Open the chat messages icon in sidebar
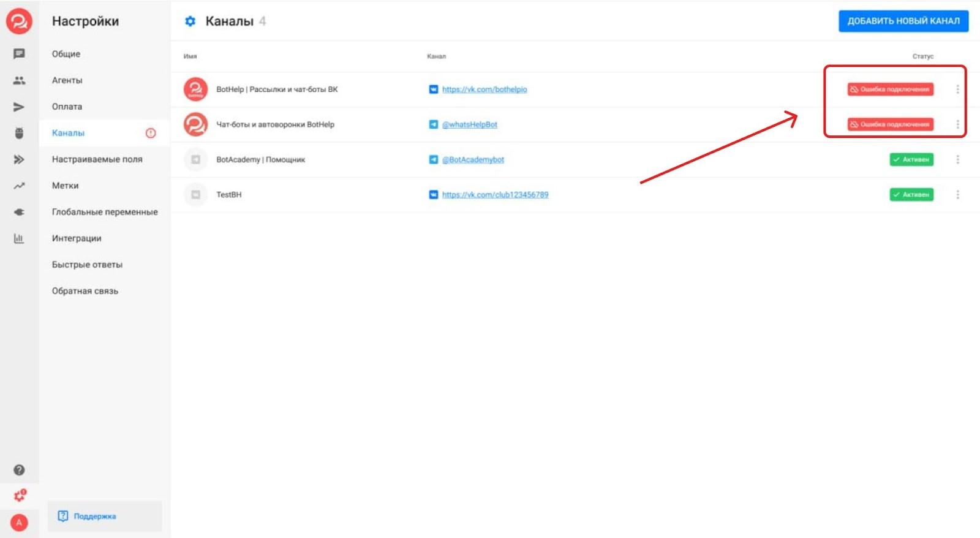Screen dimensions: 980x538 click(x=19, y=54)
